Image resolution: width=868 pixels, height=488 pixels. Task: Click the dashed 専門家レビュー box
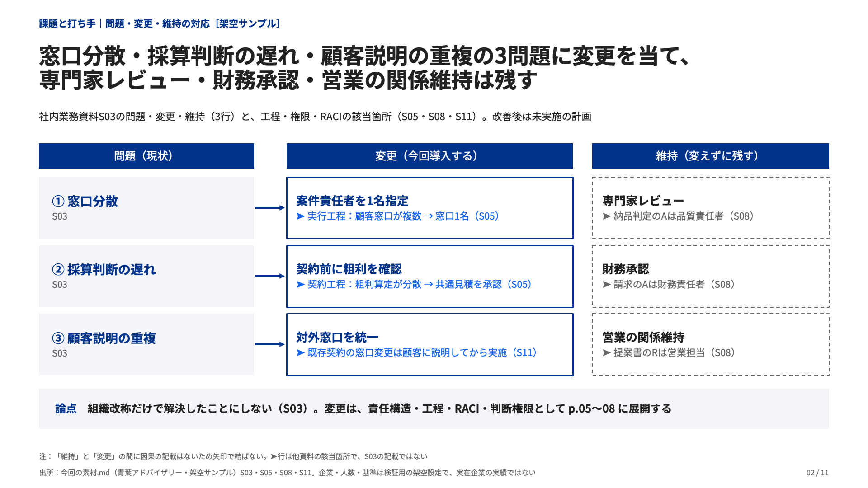(711, 208)
